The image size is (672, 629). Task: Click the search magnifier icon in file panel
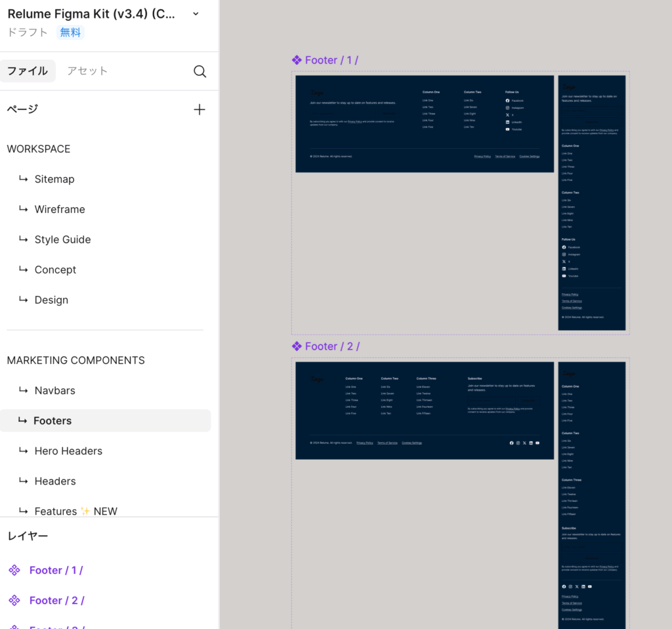[x=199, y=71]
